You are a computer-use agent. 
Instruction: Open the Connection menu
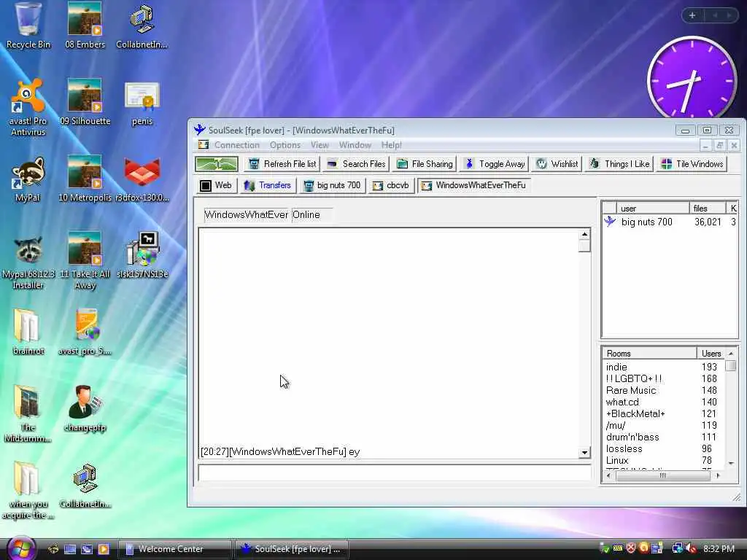click(237, 145)
